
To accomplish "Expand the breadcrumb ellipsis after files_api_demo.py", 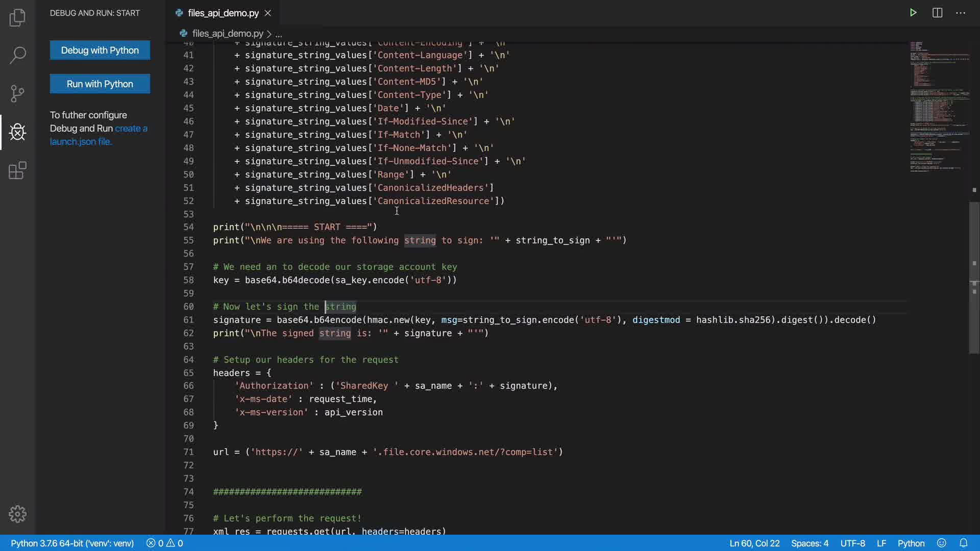I will (x=279, y=34).
